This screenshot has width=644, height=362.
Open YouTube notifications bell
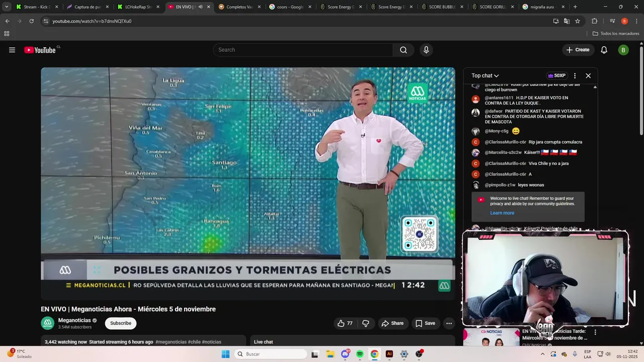pyautogui.click(x=604, y=50)
